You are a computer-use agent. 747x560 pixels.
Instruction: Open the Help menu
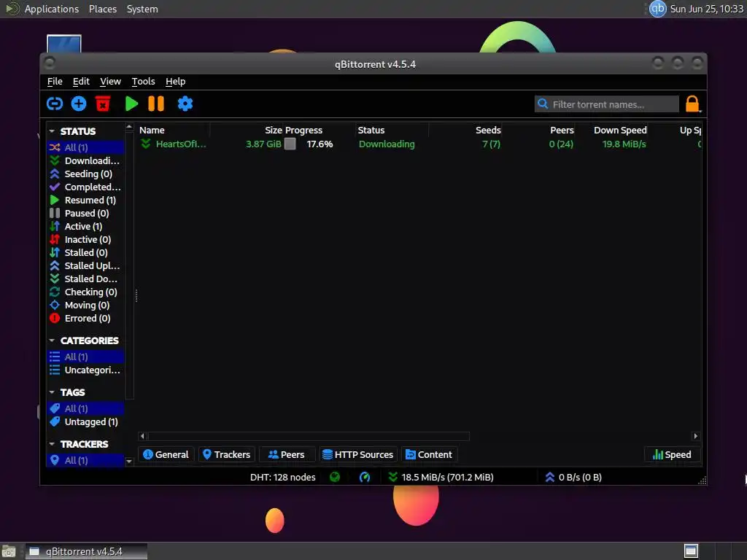(175, 82)
